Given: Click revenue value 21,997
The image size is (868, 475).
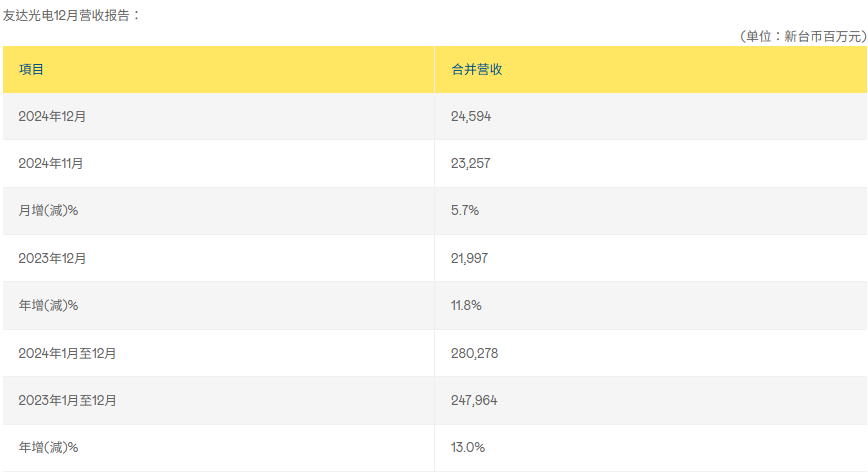Looking at the screenshot, I should pos(469,258).
